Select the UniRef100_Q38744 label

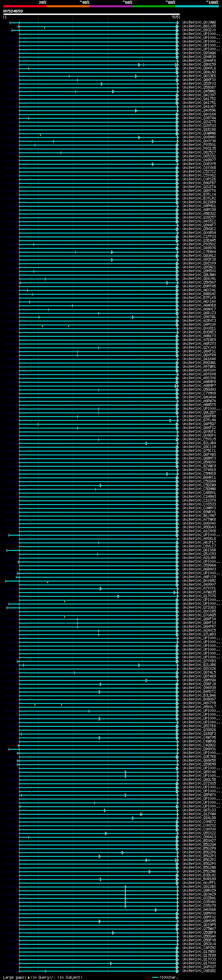tap(199, 118)
